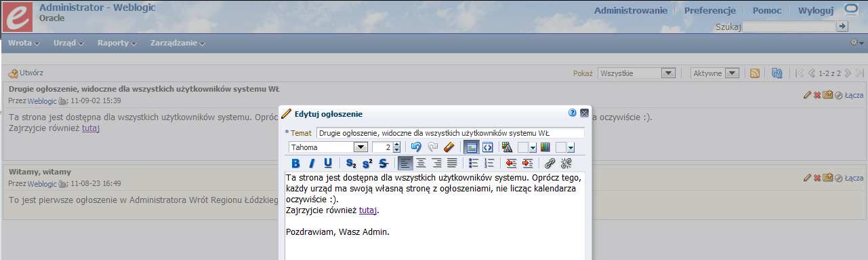
Task: Open Łącza for Witamy, witamy
Action: tap(854, 178)
